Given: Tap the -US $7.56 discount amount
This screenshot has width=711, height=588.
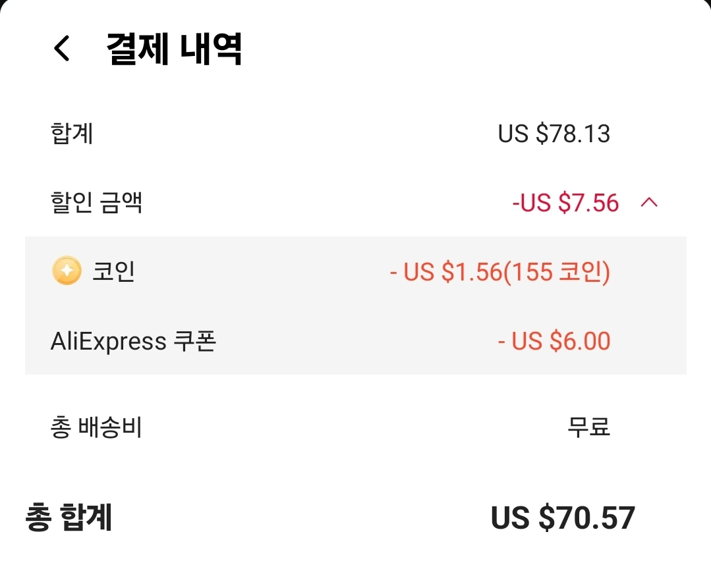Looking at the screenshot, I should (565, 203).
